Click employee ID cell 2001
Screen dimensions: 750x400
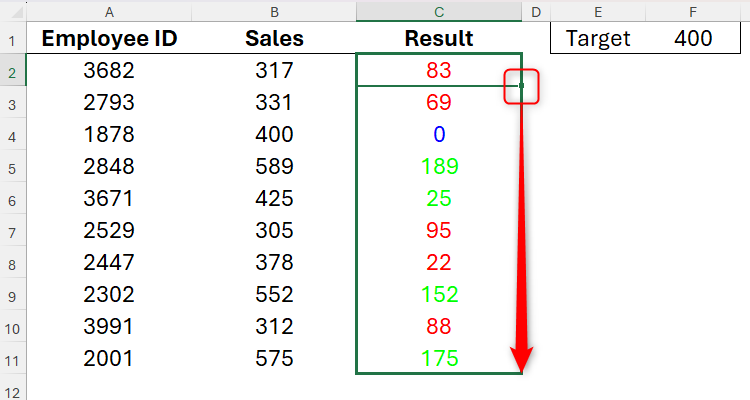coord(108,358)
